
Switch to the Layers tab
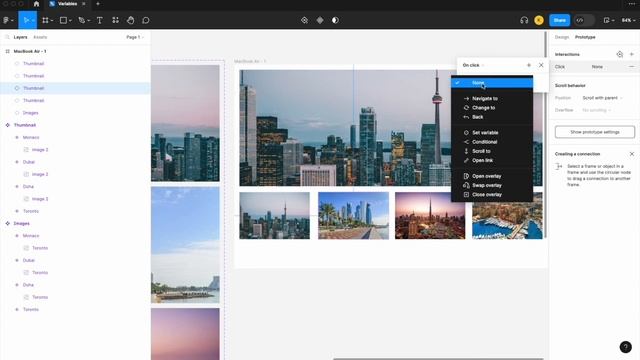click(x=20, y=37)
